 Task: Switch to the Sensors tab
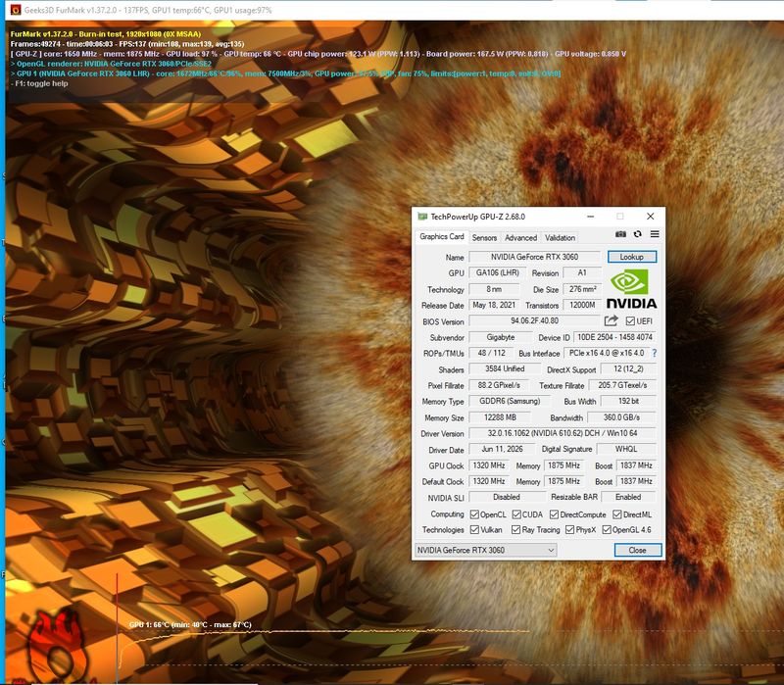(x=484, y=238)
